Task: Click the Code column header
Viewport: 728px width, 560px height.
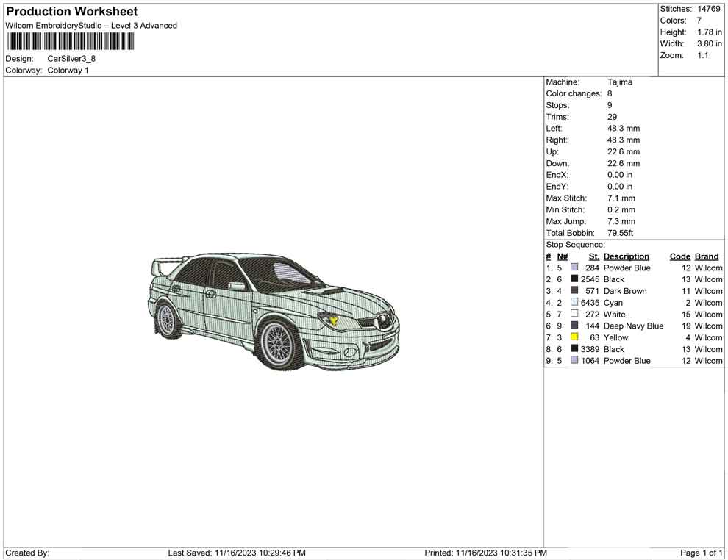Action: point(679,256)
